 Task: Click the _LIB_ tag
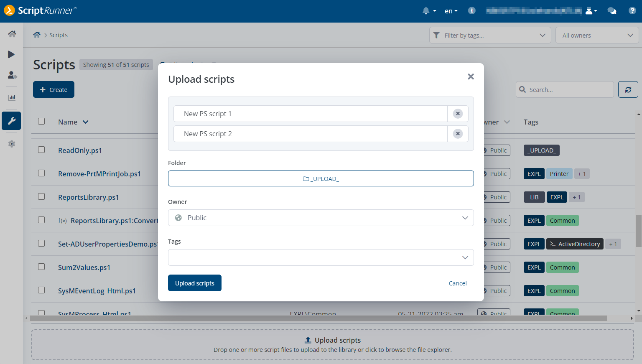coord(534,197)
